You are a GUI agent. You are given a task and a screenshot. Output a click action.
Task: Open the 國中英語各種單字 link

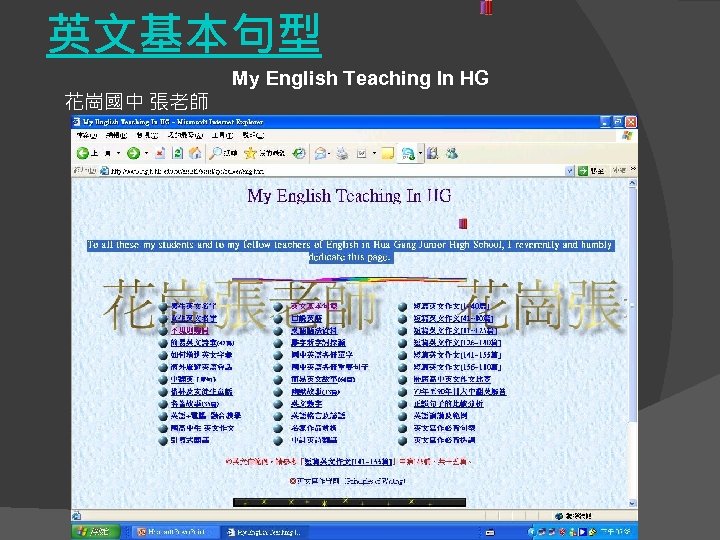(322, 355)
